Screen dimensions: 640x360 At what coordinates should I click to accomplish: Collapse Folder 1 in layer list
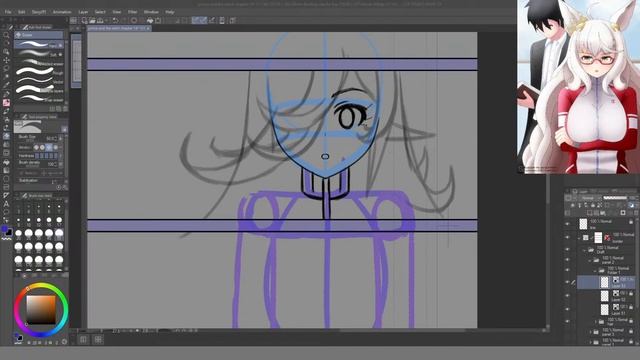596,270
